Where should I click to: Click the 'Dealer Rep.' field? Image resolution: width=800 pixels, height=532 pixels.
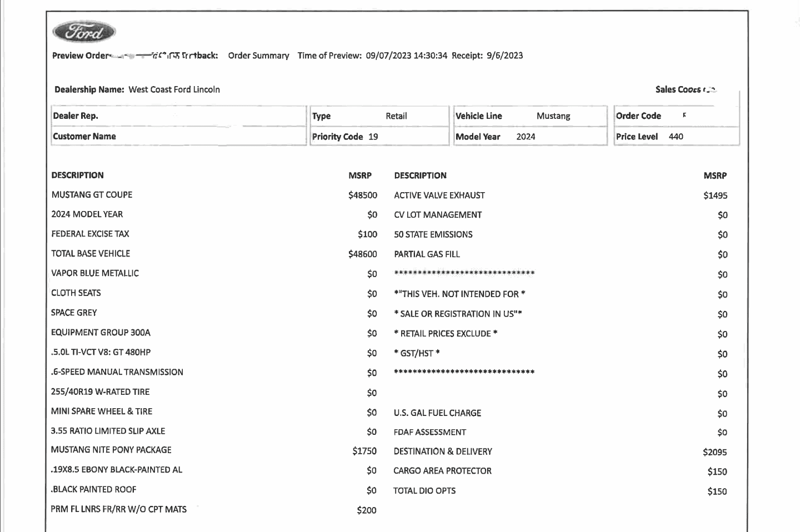point(178,116)
